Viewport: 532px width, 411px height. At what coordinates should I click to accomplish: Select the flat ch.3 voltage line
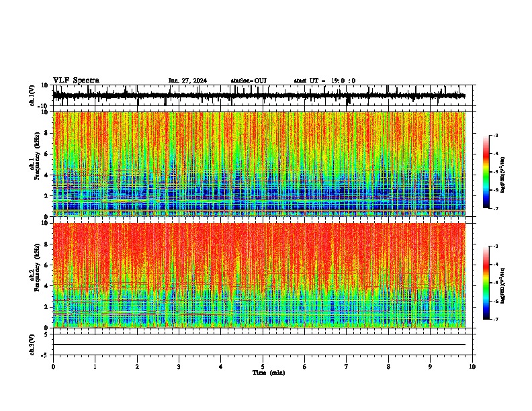point(259,345)
